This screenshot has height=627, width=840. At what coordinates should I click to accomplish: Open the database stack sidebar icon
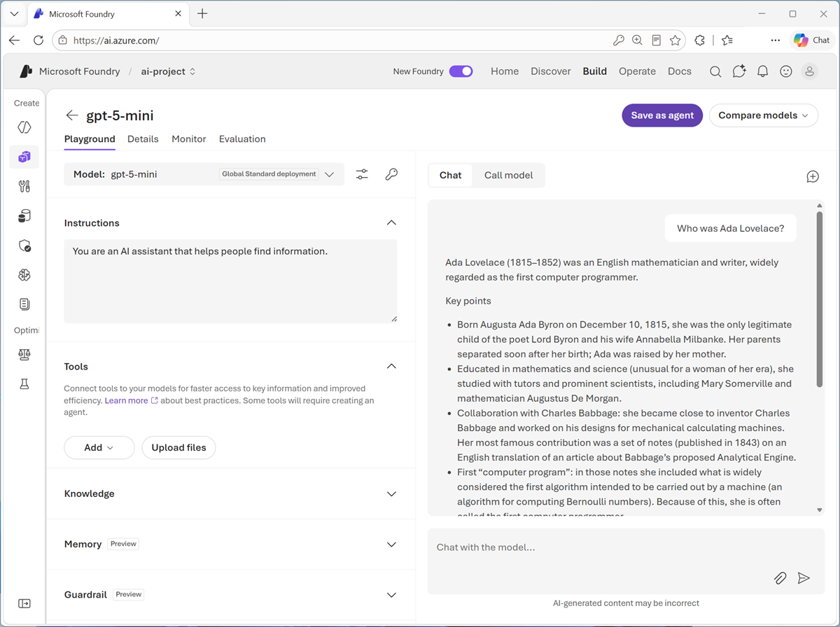pyautogui.click(x=24, y=216)
